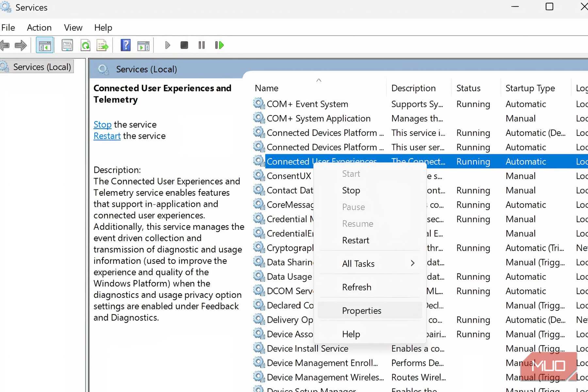Open the Action menu

[39, 27]
